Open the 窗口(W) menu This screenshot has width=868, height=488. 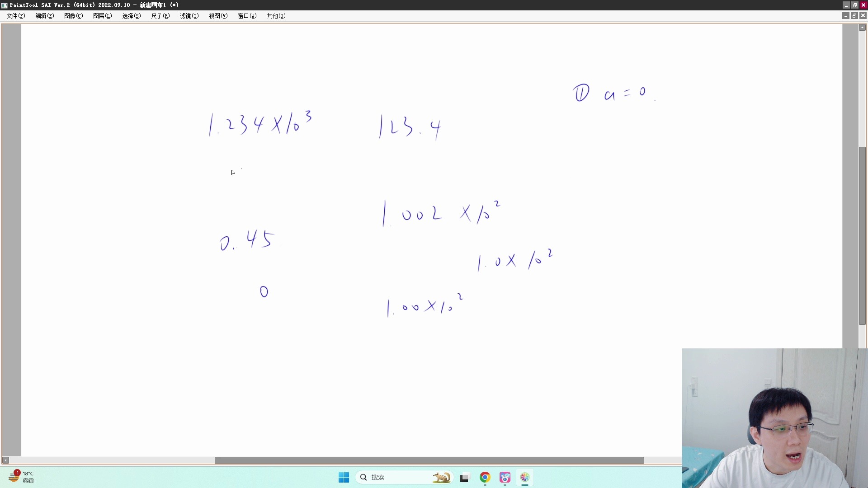point(247,16)
